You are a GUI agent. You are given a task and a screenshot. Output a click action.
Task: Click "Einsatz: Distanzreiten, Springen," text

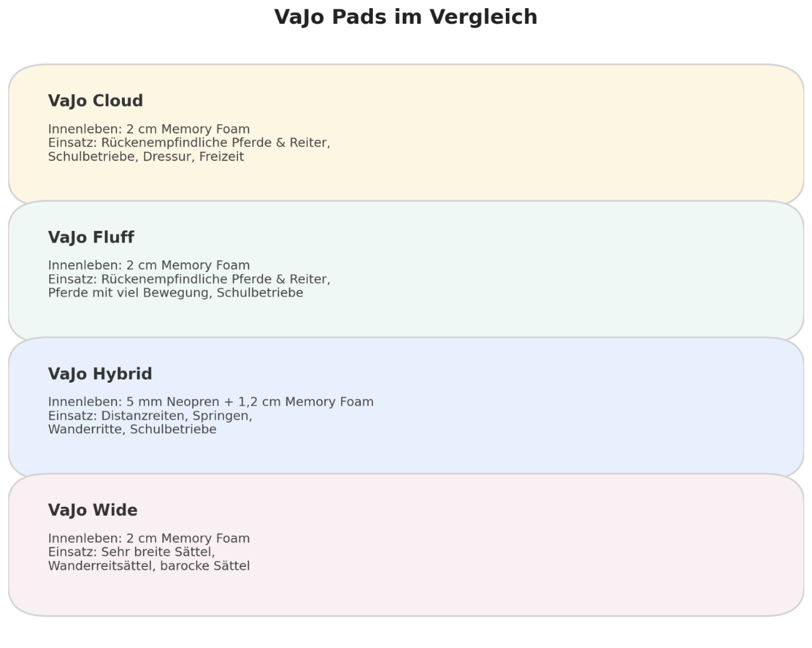click(x=150, y=416)
